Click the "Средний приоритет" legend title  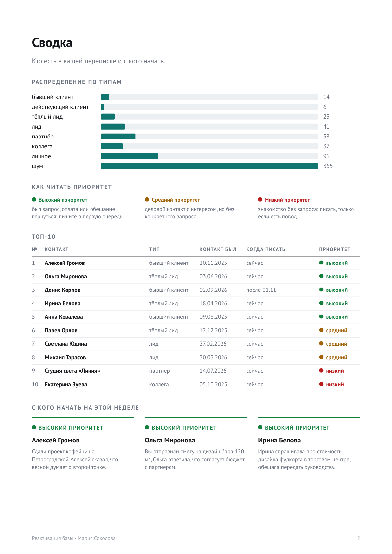[176, 200]
